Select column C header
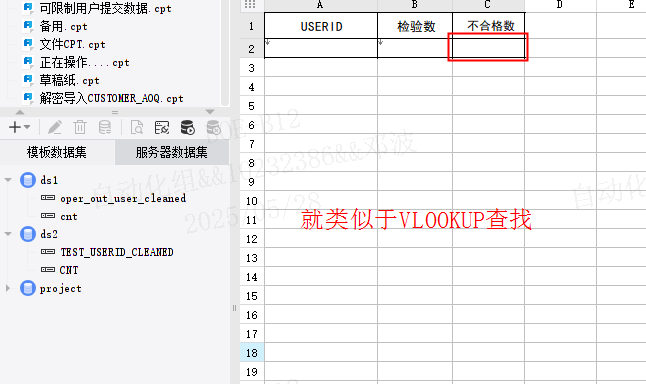This screenshot has width=646, height=384. point(488,5)
